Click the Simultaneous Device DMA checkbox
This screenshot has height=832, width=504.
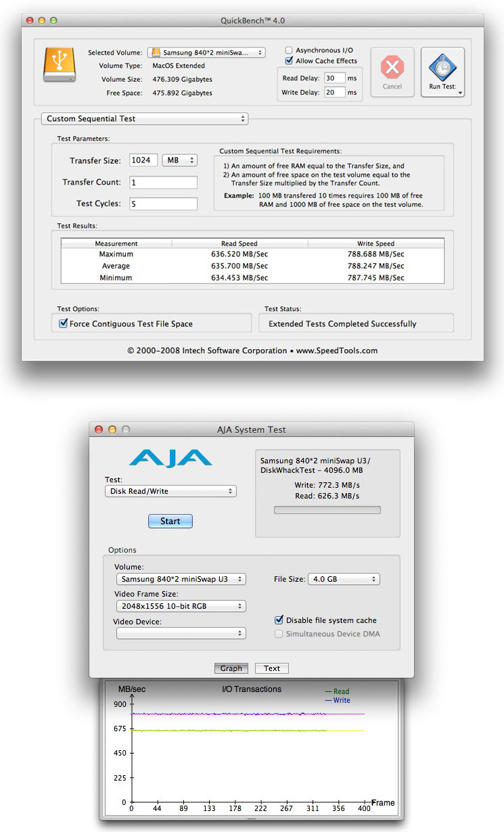279,634
